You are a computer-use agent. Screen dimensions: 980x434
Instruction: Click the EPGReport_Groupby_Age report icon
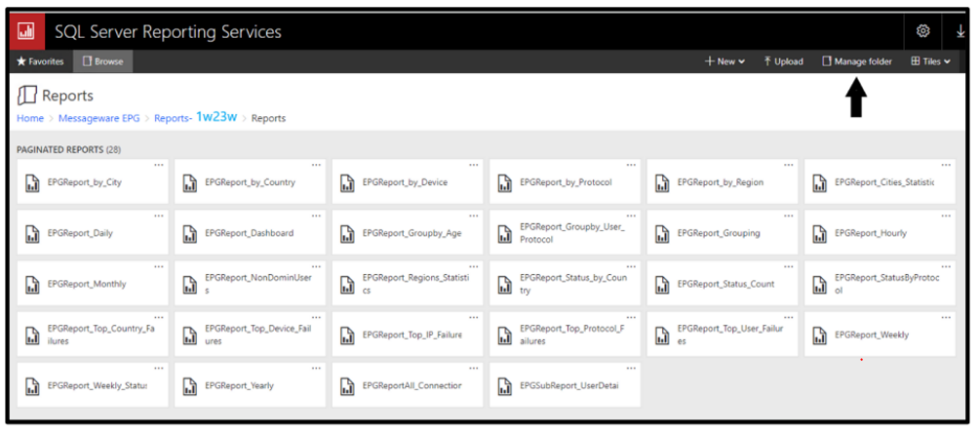coord(347,233)
